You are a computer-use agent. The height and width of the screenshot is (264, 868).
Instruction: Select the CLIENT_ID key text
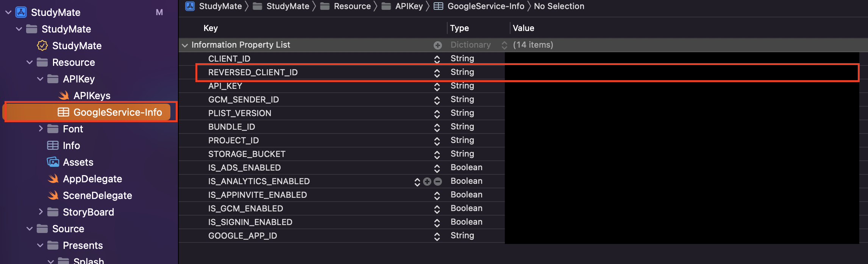229,59
